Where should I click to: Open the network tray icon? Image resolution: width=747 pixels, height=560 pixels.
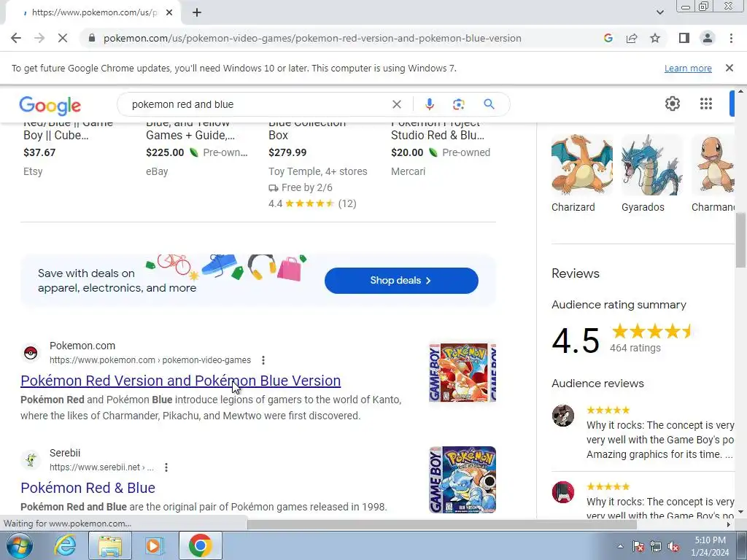[656, 546]
